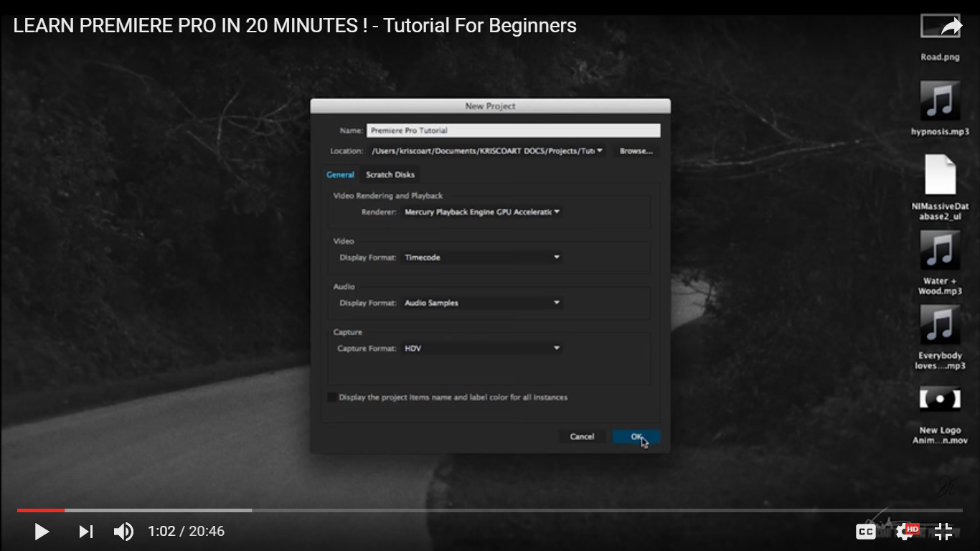Open Audio Display Format dropdown
This screenshot has height=551, width=980.
pyautogui.click(x=482, y=303)
